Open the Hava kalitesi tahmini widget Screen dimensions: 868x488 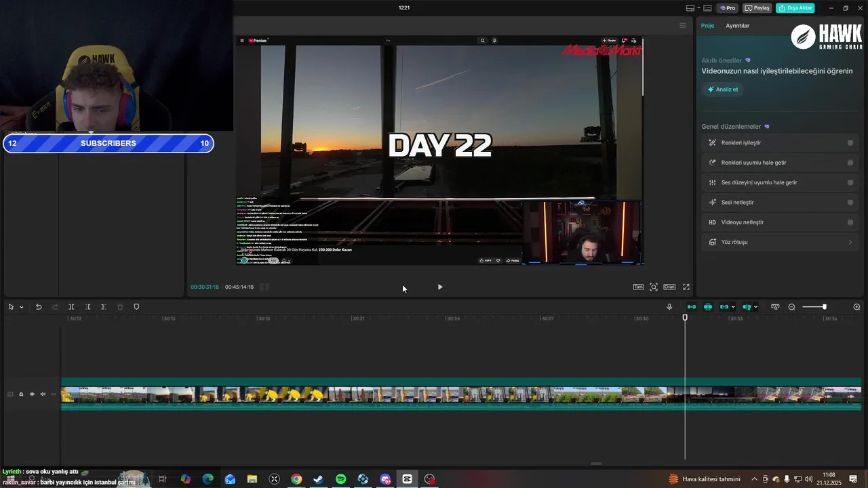click(x=705, y=479)
